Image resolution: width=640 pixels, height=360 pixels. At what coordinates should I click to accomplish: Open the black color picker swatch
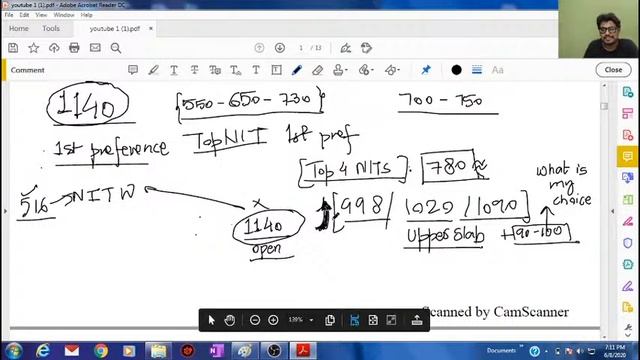[456, 70]
